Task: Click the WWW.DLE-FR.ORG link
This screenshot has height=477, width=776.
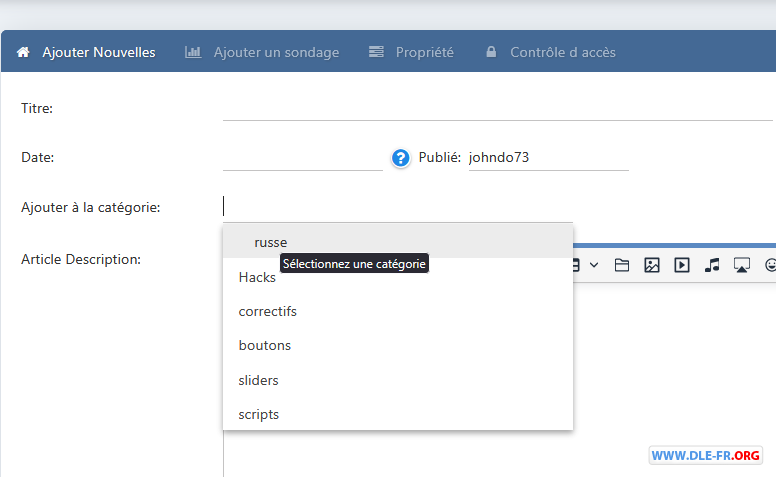Action: click(705, 455)
